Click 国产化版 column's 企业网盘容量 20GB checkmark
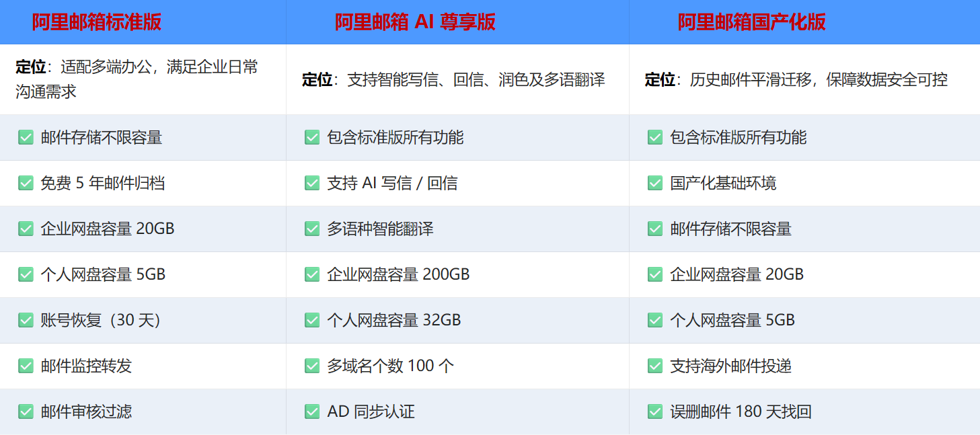Screen dimensions: 980x435 pyautogui.click(x=655, y=274)
